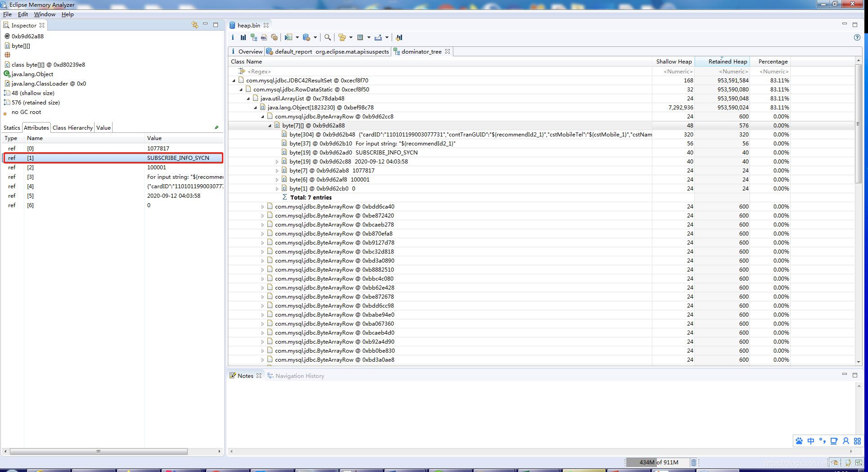The image size is (868, 472).
Task: Open the File menu
Action: click(x=7, y=14)
